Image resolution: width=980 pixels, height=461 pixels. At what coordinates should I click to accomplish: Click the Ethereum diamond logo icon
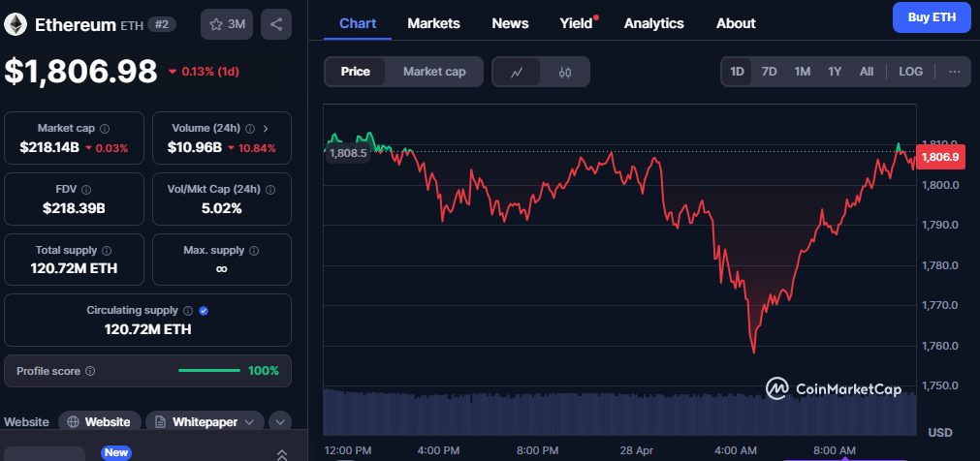15,24
